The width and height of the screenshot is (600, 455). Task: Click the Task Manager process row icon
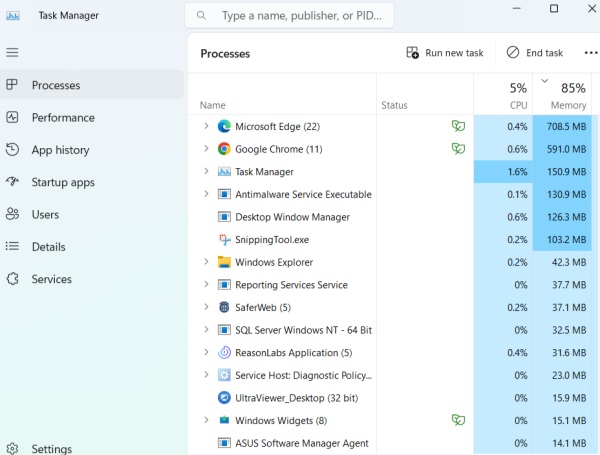[x=224, y=171]
